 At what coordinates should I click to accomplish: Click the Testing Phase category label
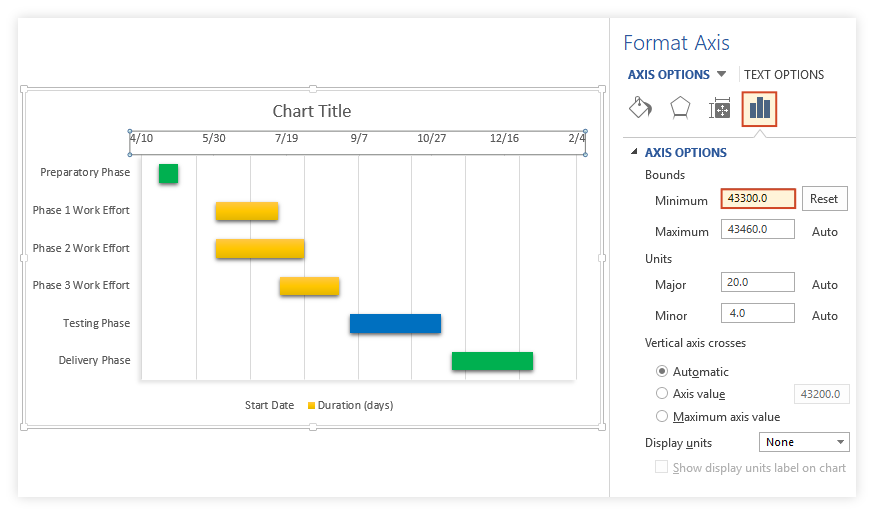(96, 323)
